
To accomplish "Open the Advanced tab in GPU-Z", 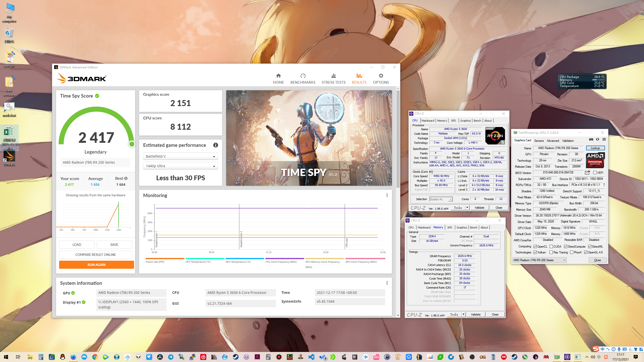I will (x=553, y=141).
